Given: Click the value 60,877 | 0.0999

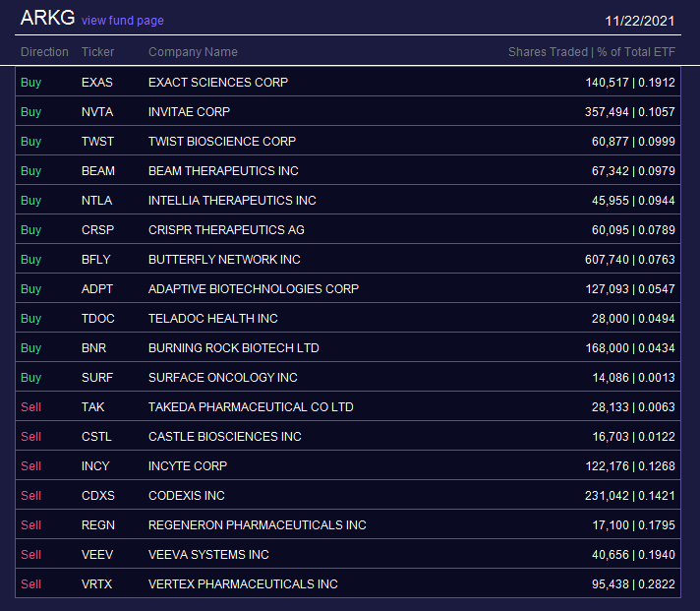Looking at the screenshot, I should coord(633,141).
